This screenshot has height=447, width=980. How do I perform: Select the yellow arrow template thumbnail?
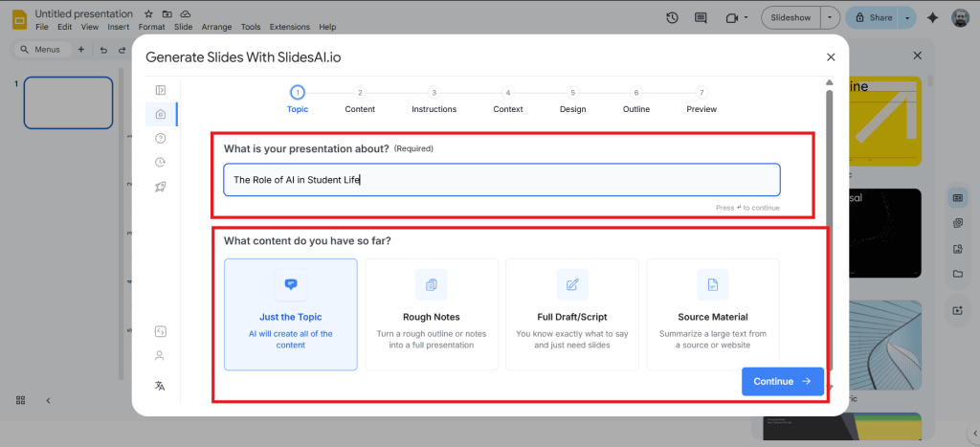click(883, 121)
